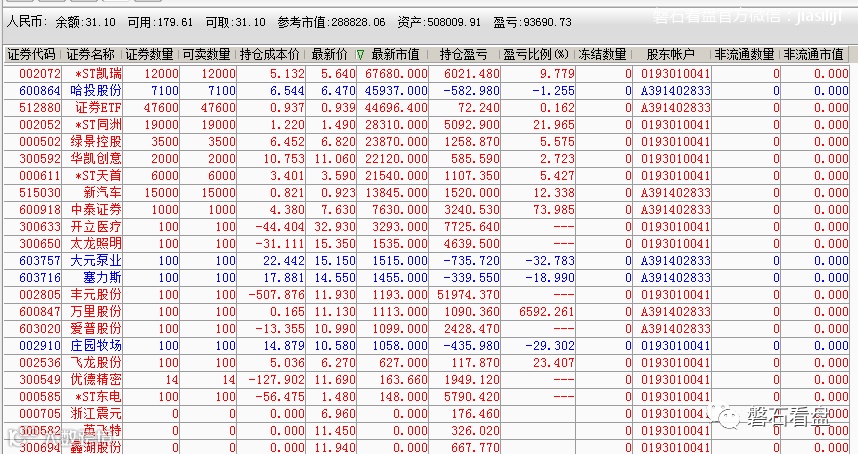Sort by 证券数量 column header
Image resolution: width=858 pixels, height=454 pixels.
(x=149, y=55)
